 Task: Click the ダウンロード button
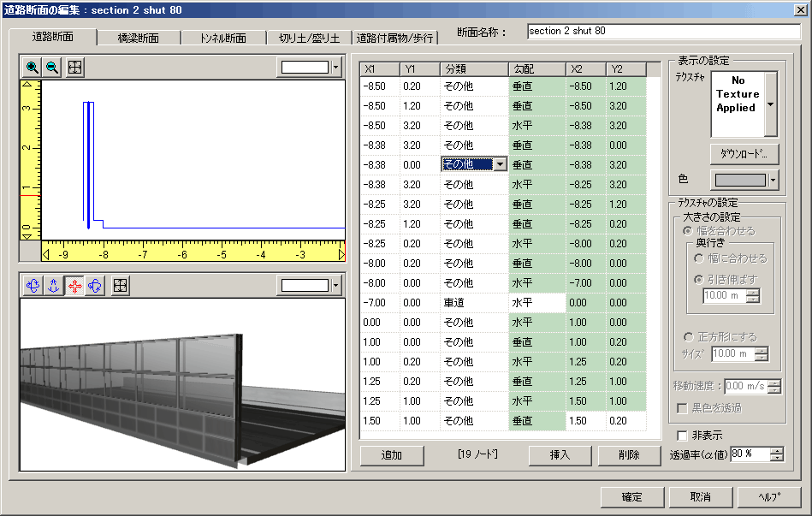744,154
